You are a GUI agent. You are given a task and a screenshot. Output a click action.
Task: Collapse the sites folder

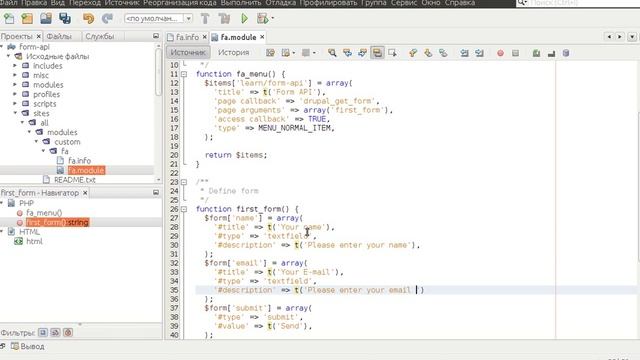(x=15, y=113)
